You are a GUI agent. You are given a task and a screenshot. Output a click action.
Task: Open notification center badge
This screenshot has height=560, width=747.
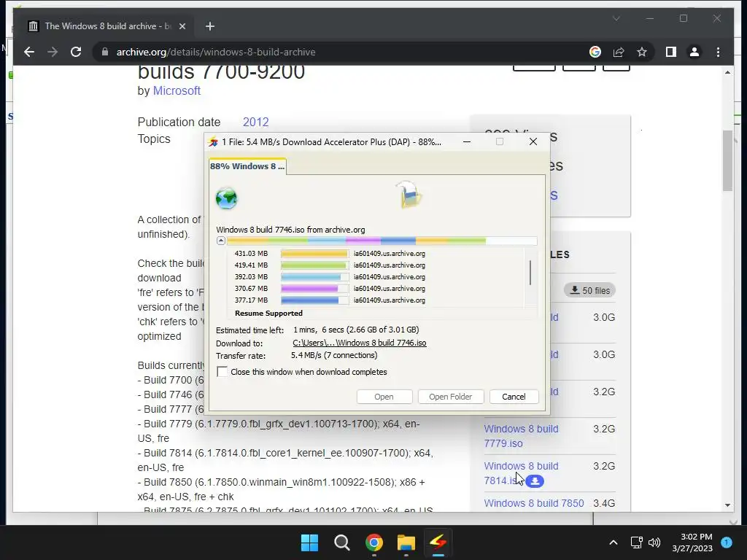point(727,542)
